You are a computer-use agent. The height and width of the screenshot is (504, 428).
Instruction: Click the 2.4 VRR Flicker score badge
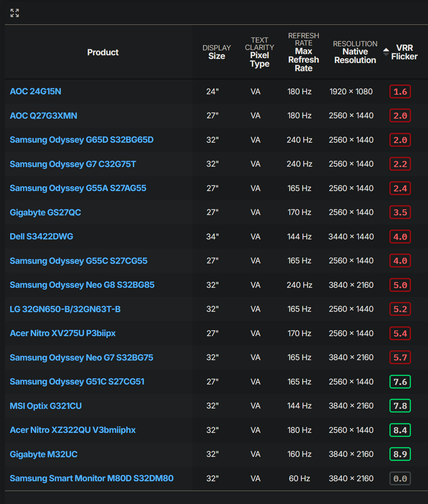tap(400, 188)
